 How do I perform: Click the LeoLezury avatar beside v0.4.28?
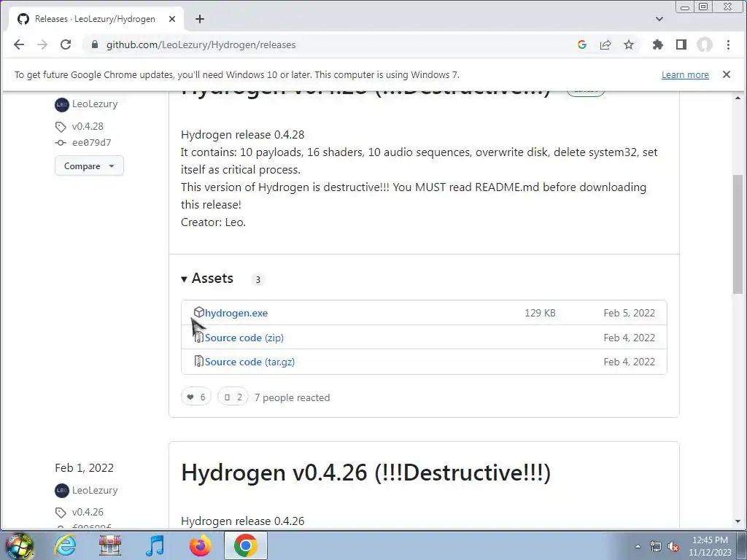(x=62, y=104)
